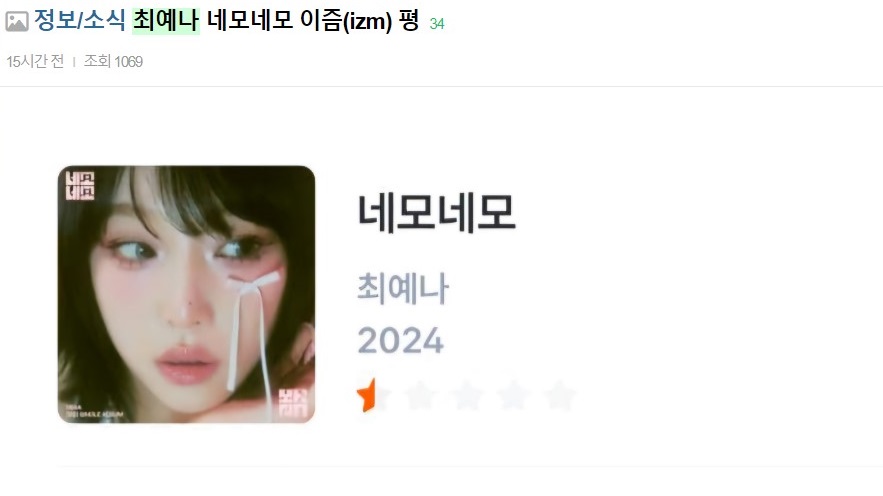Click the gray artist name 최예나
This screenshot has height=496, width=883.
(x=403, y=289)
